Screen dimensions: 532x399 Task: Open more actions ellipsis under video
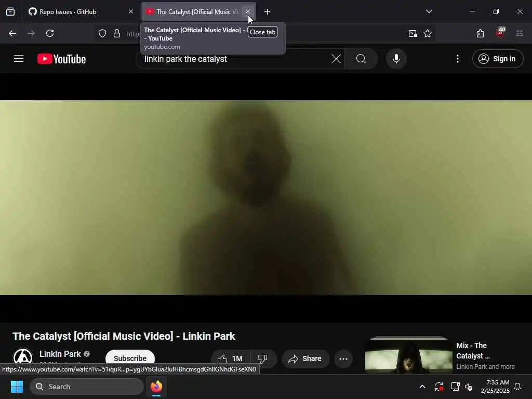[x=343, y=358]
